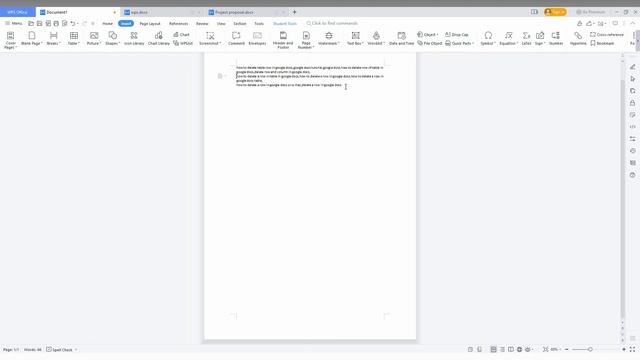The width and height of the screenshot is (640, 360).
Task: Insert Date and Time
Action: [x=402, y=38]
